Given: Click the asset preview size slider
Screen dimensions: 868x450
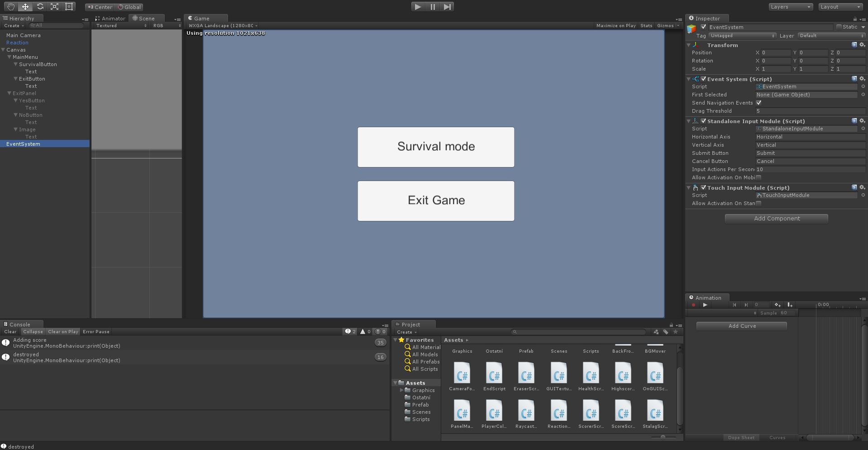Looking at the screenshot, I should pyautogui.click(x=663, y=437).
